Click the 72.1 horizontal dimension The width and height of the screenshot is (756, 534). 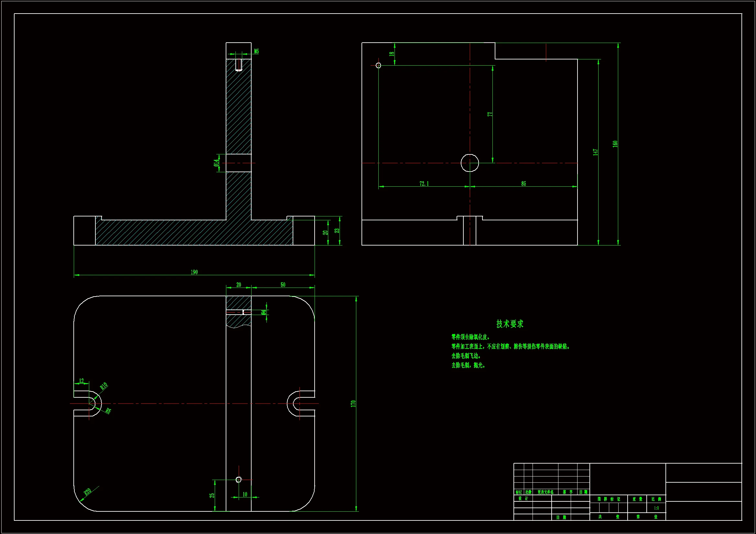424,183
